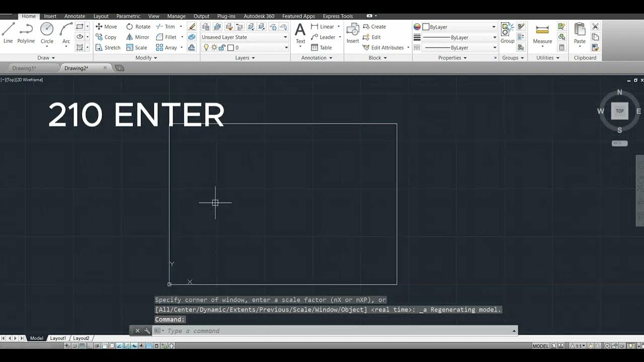Image resolution: width=644 pixels, height=362 pixels.
Task: Toggle layer 0 freeze sun icon
Action: pos(214,48)
